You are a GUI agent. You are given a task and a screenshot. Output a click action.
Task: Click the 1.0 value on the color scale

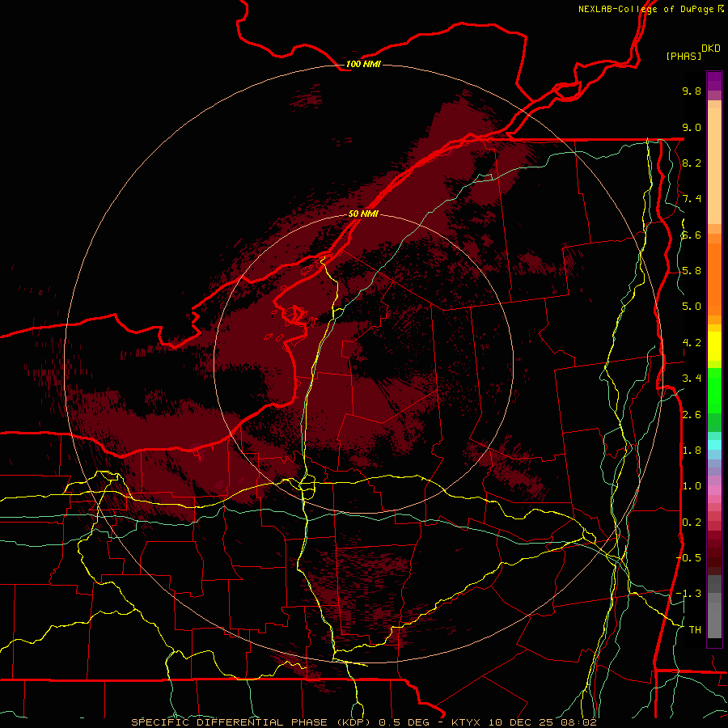click(692, 486)
